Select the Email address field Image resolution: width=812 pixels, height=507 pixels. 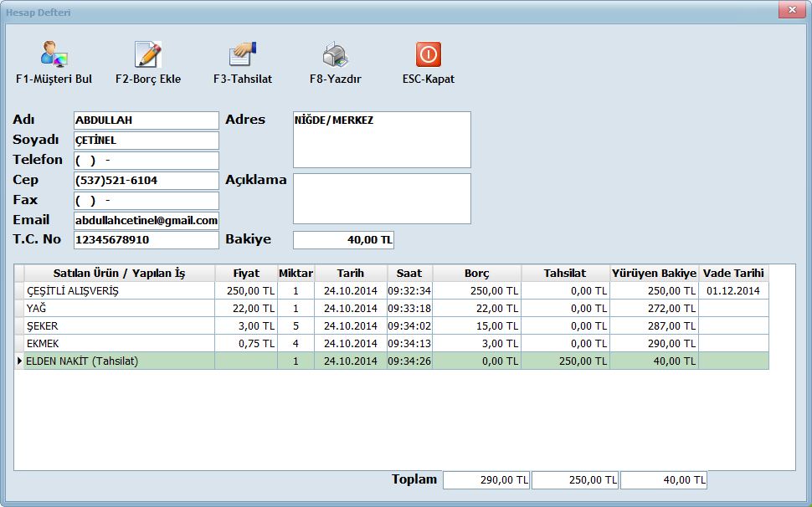tap(146, 221)
